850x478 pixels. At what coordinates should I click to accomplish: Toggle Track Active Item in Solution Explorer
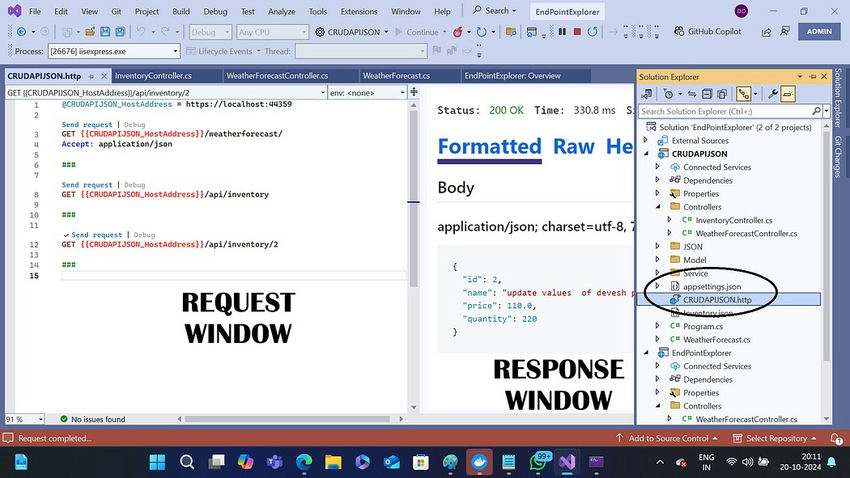click(x=744, y=94)
